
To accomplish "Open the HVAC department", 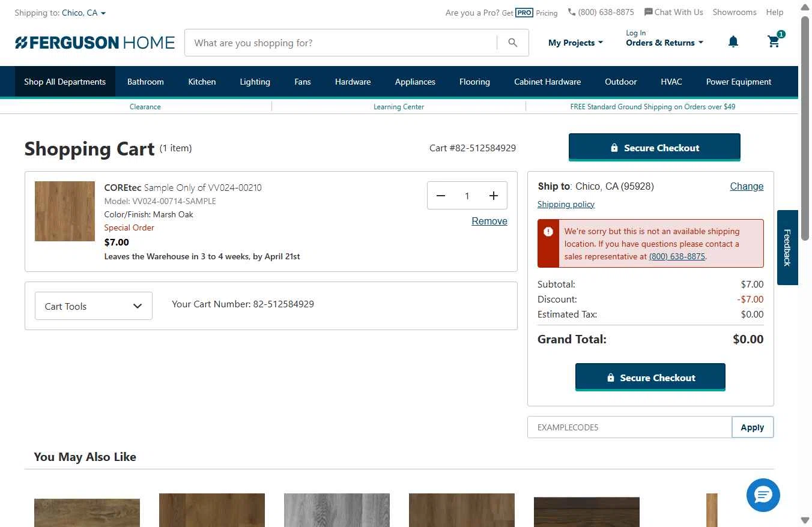I will 671,82.
